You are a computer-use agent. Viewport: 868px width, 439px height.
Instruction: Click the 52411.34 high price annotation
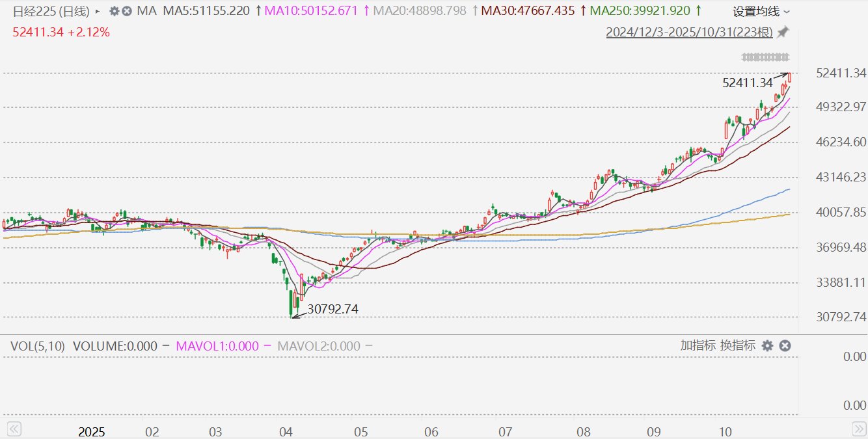coord(747,83)
